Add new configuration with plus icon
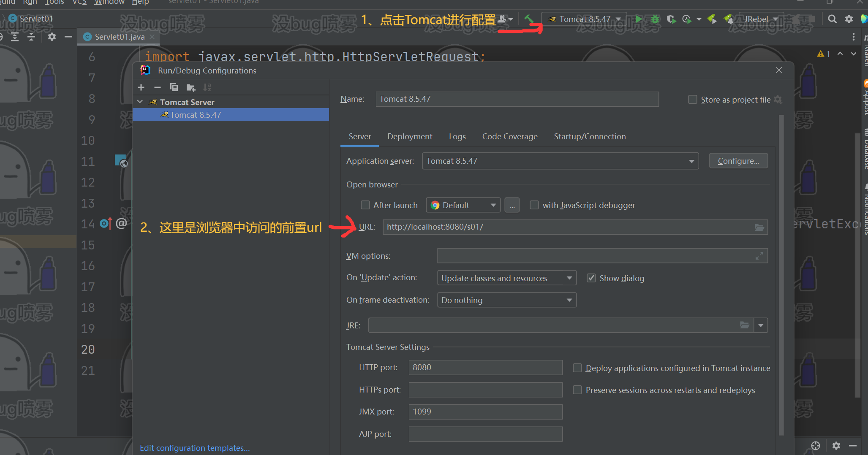Image resolution: width=868 pixels, height=455 pixels. point(141,87)
